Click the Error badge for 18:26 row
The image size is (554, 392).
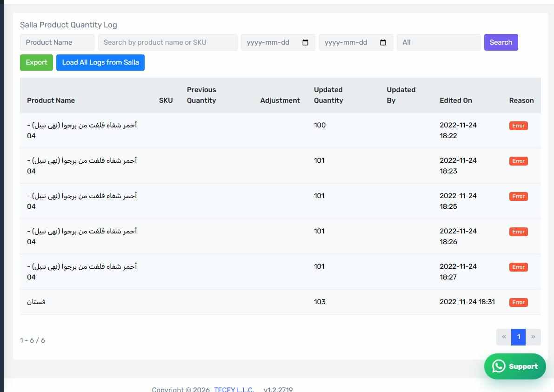click(518, 232)
